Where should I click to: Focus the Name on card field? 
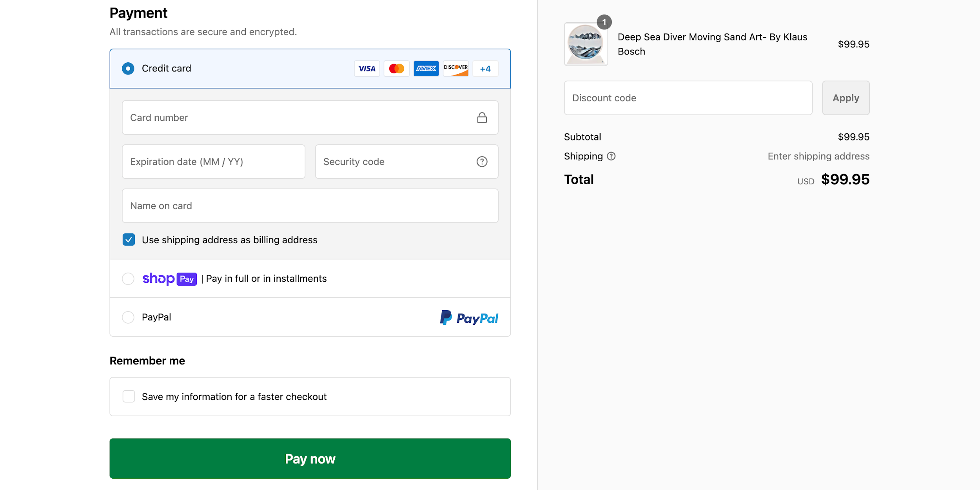[310, 206]
